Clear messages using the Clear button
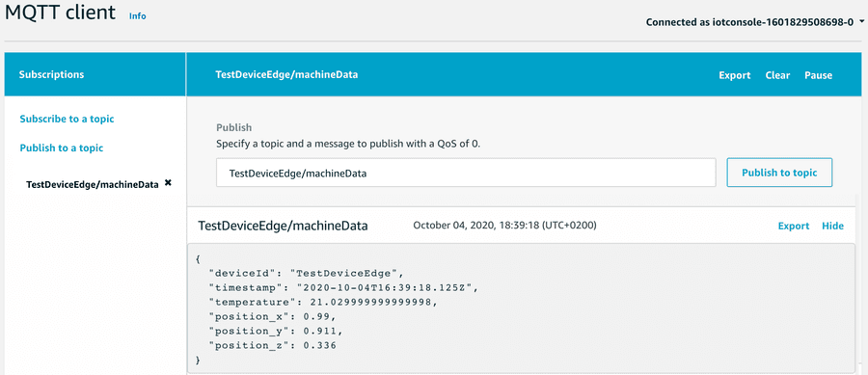Image resolution: width=868 pixels, height=375 pixels. (x=777, y=75)
